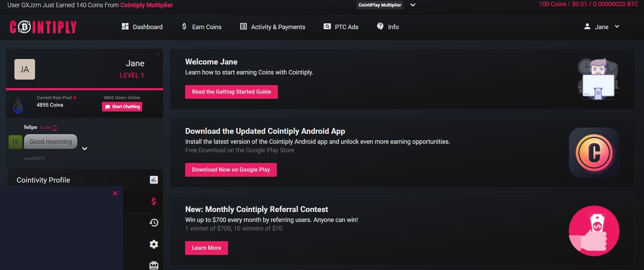Image resolution: width=644 pixels, height=270 pixels.
Task: Expand chat with the down chevron
Action: click(x=84, y=149)
